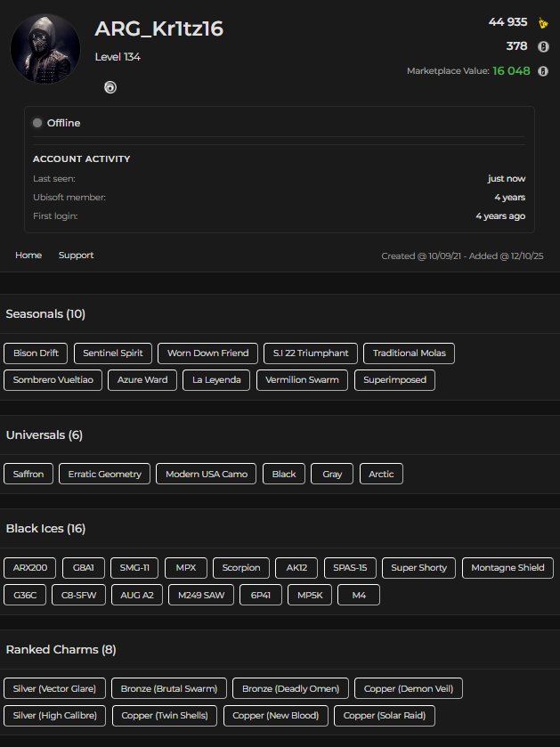Select the ARX200 Black Ice tag
Image resolution: width=560 pixels, height=747 pixels.
(30, 567)
